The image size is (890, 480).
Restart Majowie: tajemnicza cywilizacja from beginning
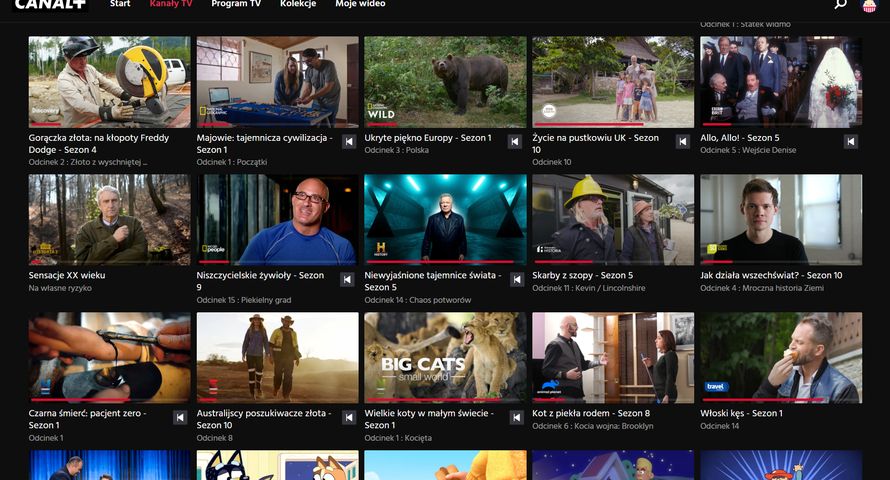click(349, 141)
